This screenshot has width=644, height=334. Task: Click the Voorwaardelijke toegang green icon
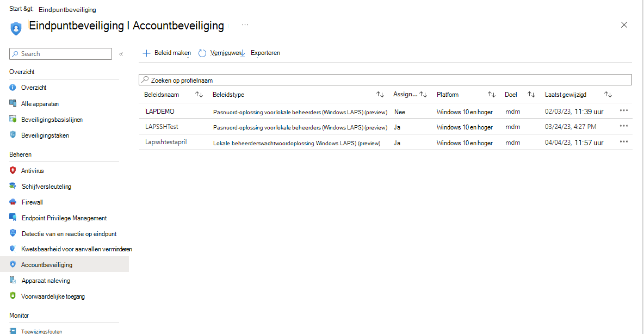[13, 296]
